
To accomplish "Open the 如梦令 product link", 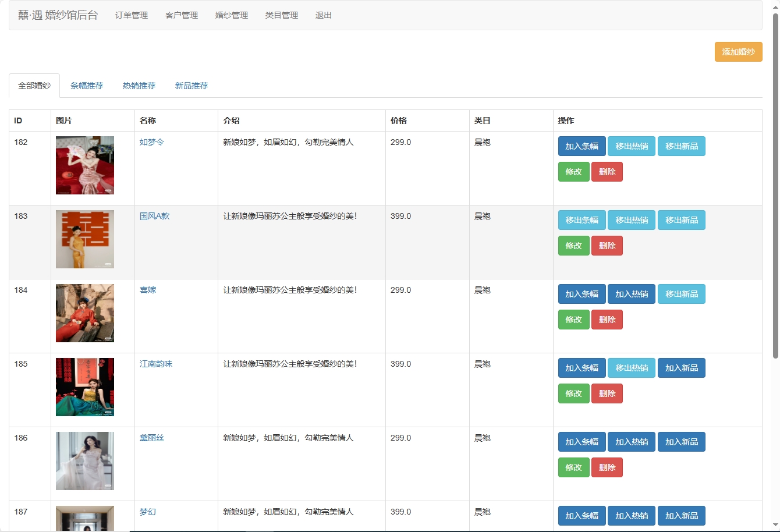I will (152, 142).
